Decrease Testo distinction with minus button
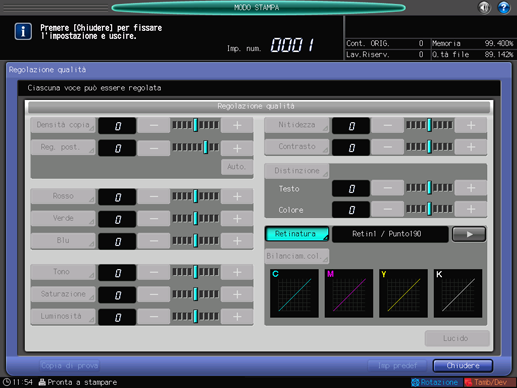 pyautogui.click(x=387, y=188)
